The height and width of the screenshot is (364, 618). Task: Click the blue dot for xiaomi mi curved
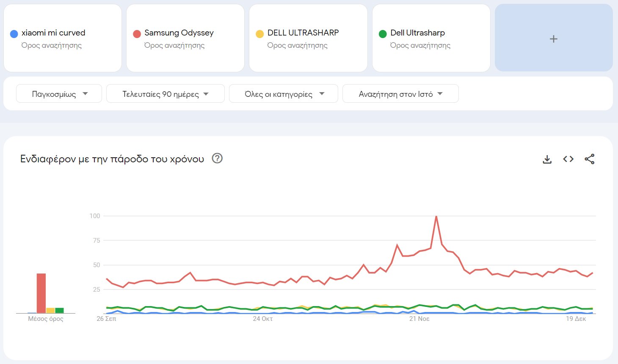(x=14, y=34)
